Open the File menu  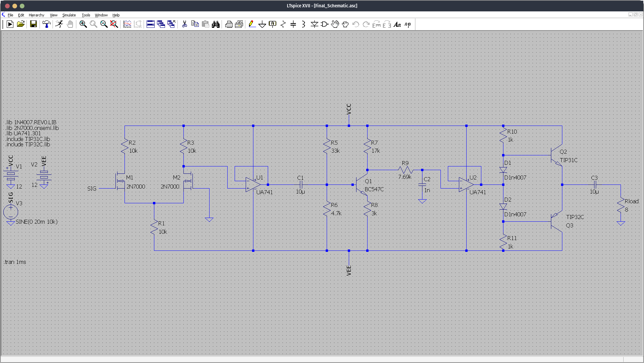[x=10, y=15]
